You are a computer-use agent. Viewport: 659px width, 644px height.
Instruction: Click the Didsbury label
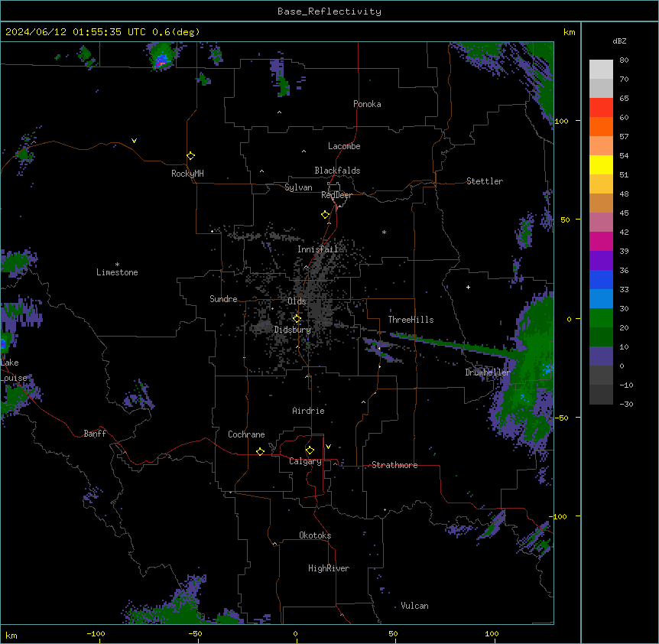tap(293, 330)
